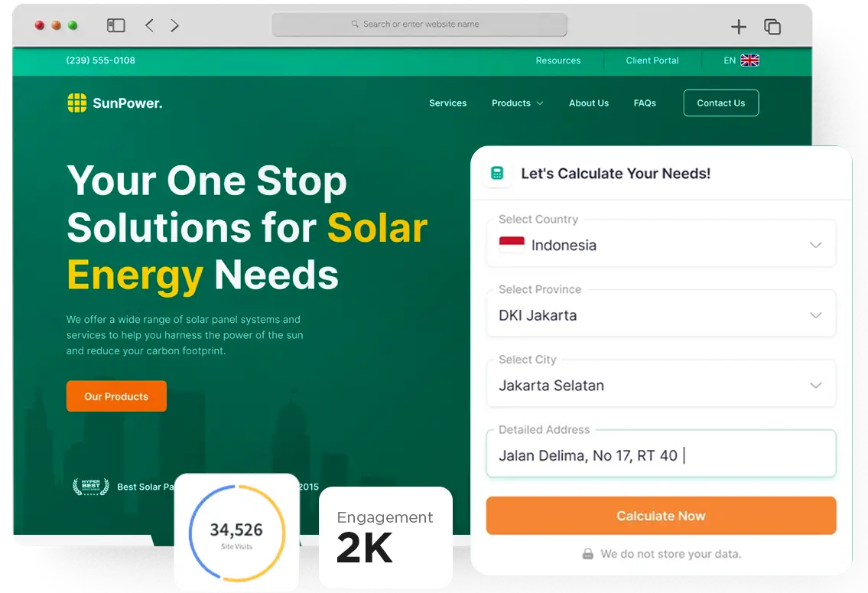Click in the browser address bar
This screenshot has height=593, width=868.
[x=419, y=24]
